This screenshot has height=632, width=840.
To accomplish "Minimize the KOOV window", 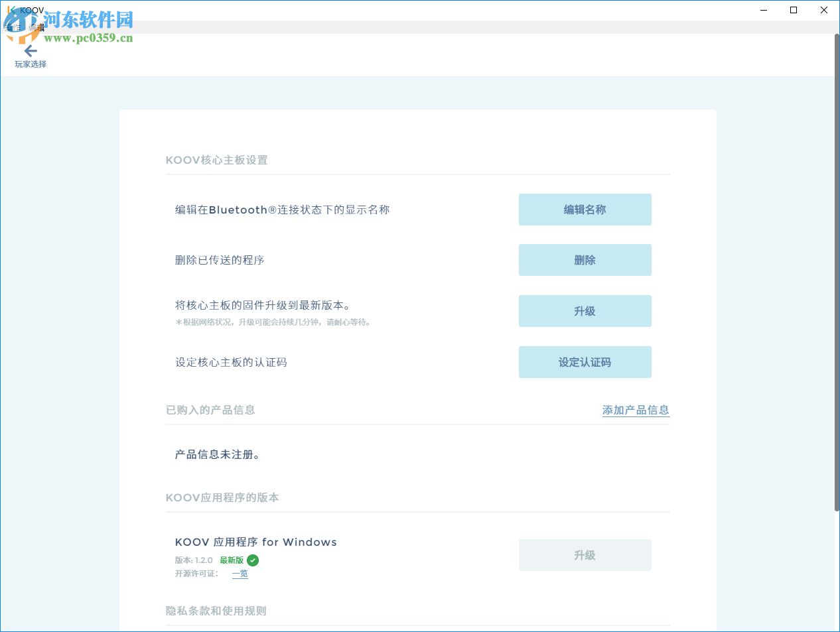I will (x=764, y=10).
